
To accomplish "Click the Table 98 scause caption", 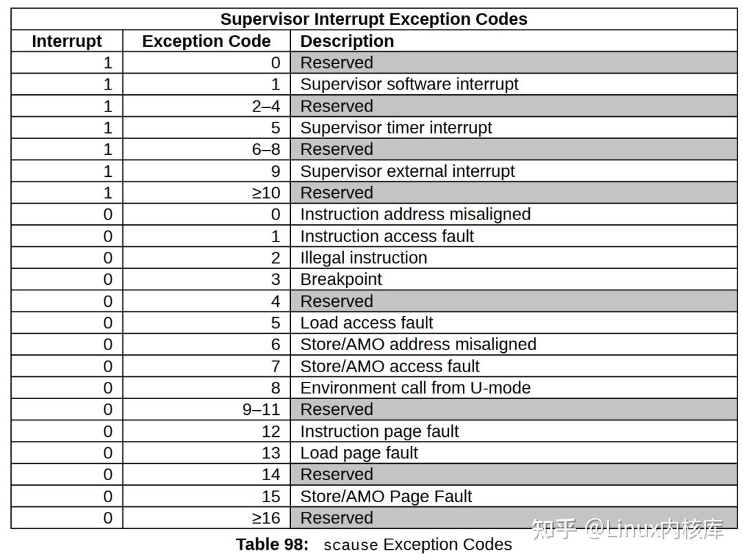I will 374,545.
